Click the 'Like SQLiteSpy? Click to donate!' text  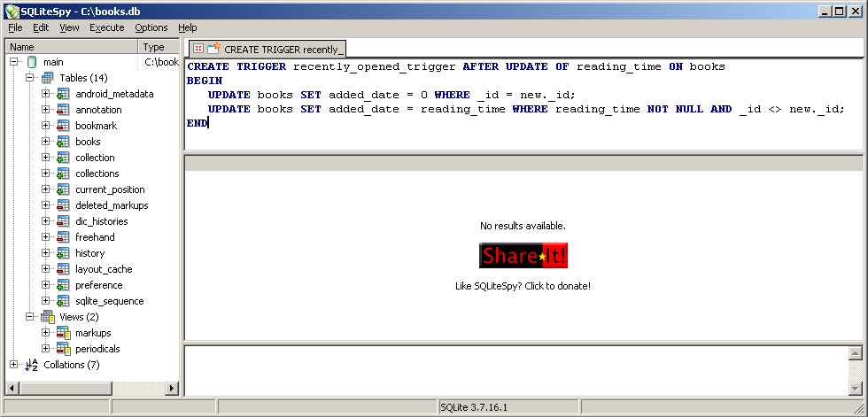coord(523,287)
